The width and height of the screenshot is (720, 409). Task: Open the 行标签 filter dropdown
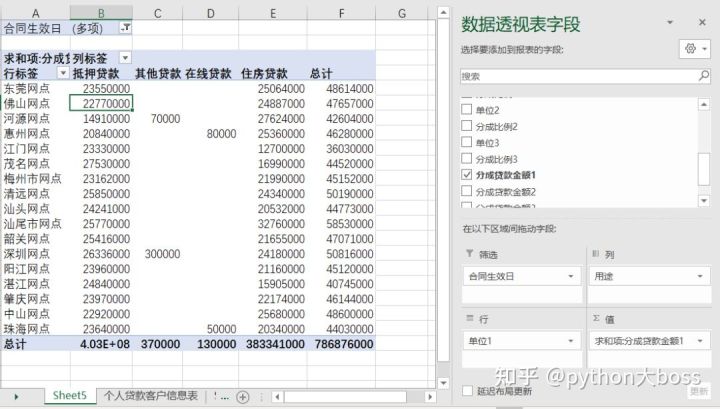click(63, 73)
